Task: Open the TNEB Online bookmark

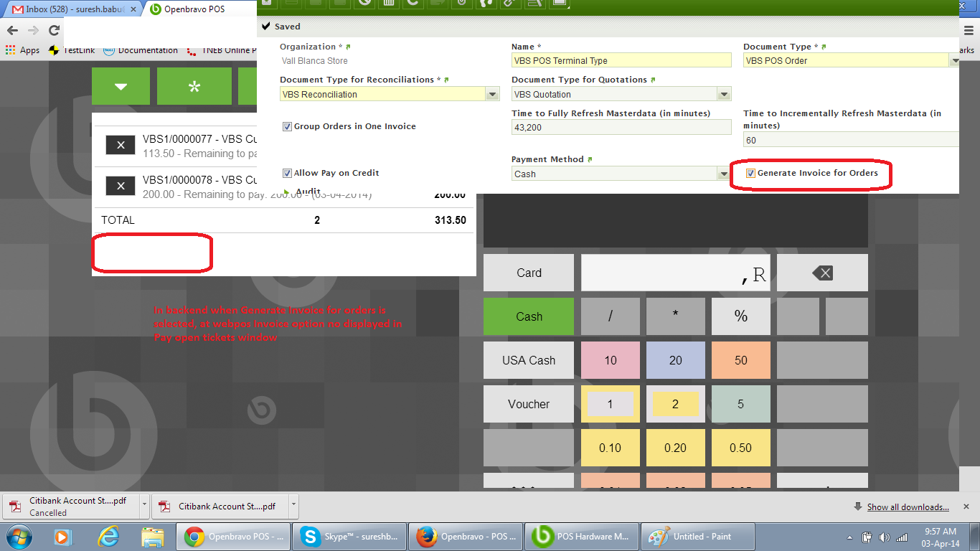Action: [221, 50]
